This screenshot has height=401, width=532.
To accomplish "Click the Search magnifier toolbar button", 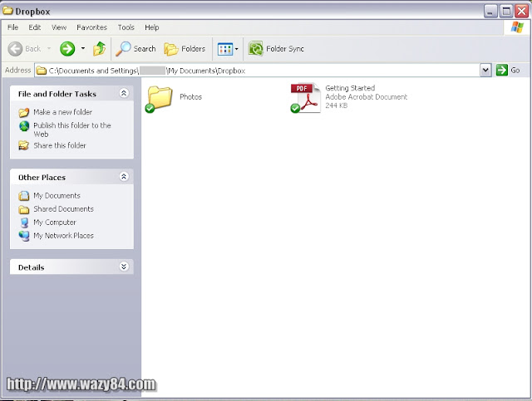I will point(135,49).
